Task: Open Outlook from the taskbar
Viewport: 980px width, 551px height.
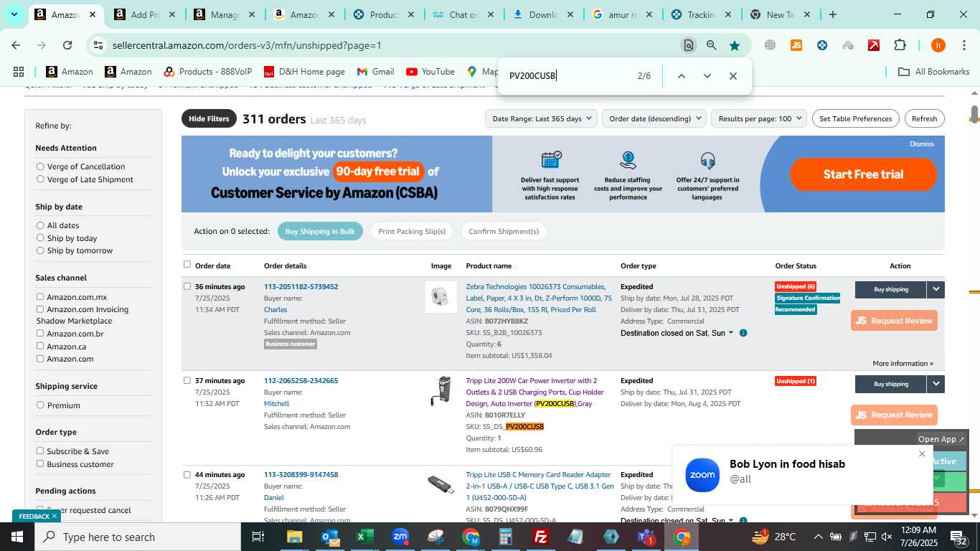Action: tap(330, 537)
